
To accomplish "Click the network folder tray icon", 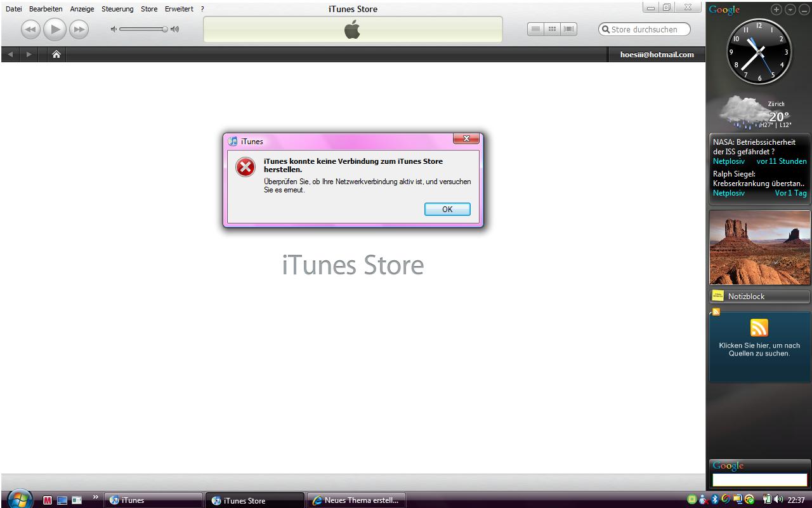I will pos(737,500).
